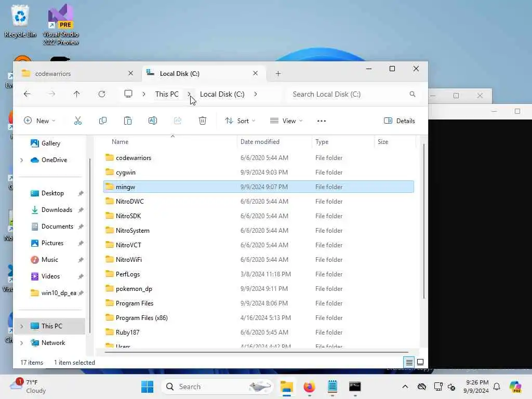532x399 pixels.
Task: Switch to large thumbnails view icon
Action: (x=420, y=362)
